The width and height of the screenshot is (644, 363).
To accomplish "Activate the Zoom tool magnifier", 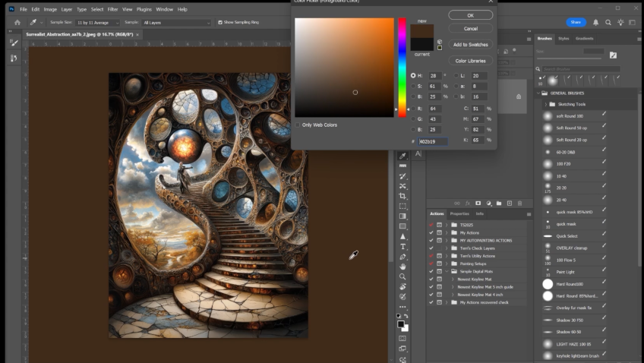I will pos(402,276).
